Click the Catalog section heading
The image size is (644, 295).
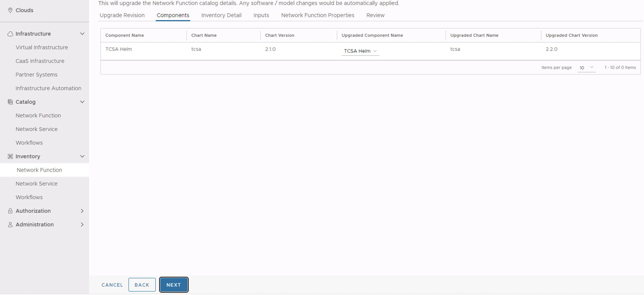point(26,102)
